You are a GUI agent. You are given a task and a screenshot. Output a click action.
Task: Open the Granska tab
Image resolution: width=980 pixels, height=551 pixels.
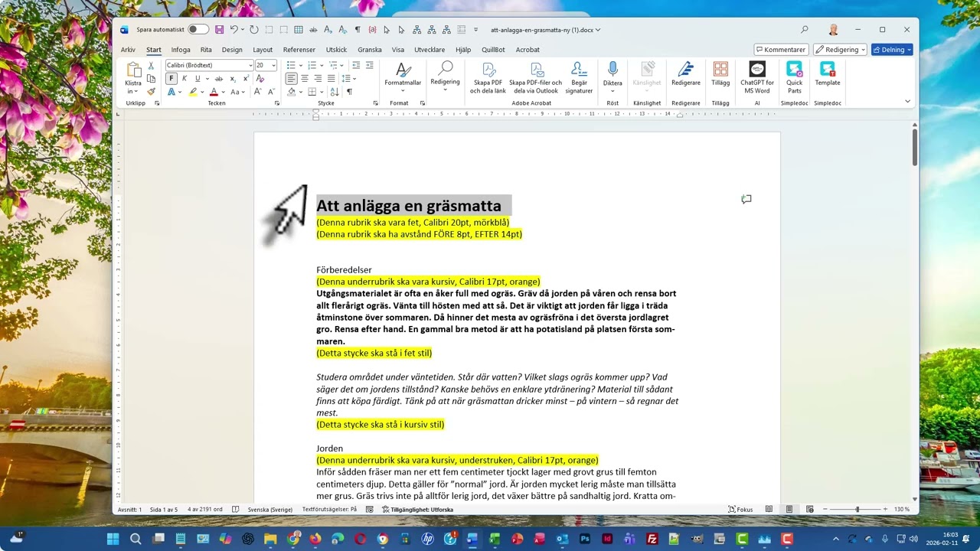pyautogui.click(x=370, y=50)
